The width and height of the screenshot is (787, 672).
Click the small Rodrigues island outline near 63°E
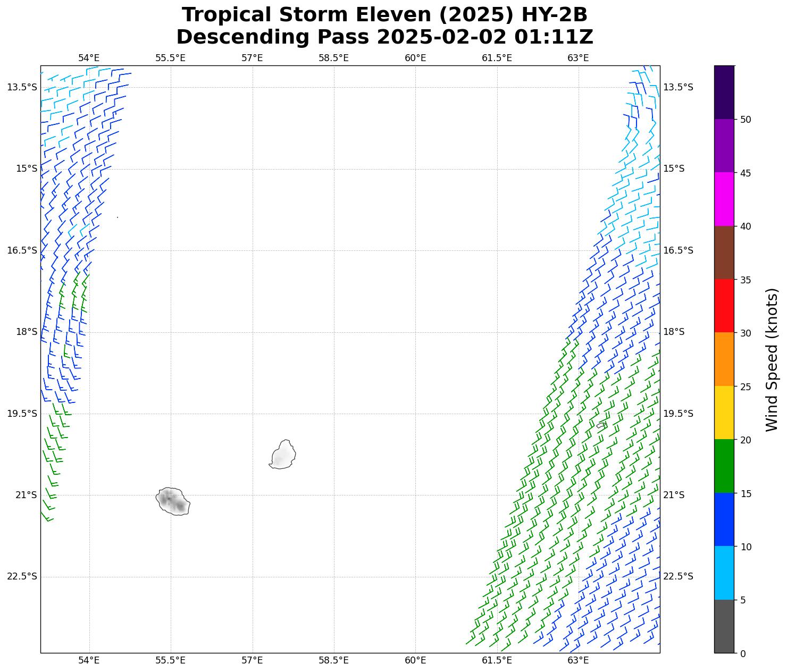(x=601, y=425)
